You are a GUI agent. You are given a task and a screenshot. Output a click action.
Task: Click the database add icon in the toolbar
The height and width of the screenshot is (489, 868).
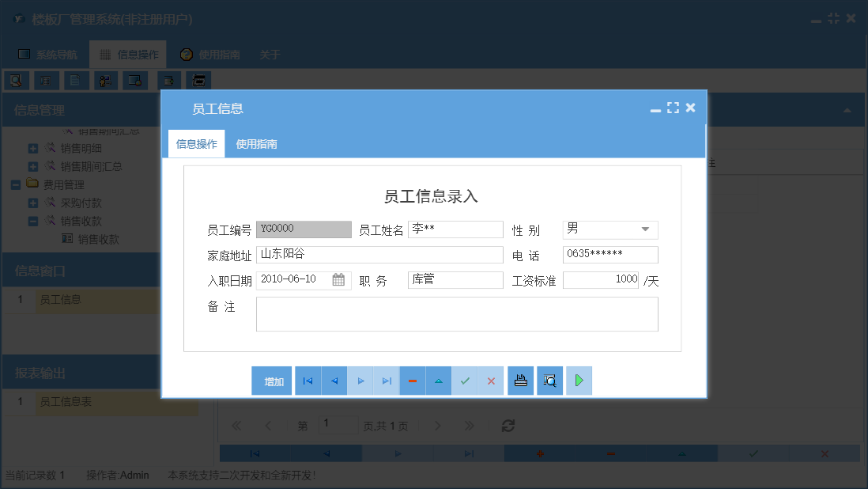click(168, 80)
